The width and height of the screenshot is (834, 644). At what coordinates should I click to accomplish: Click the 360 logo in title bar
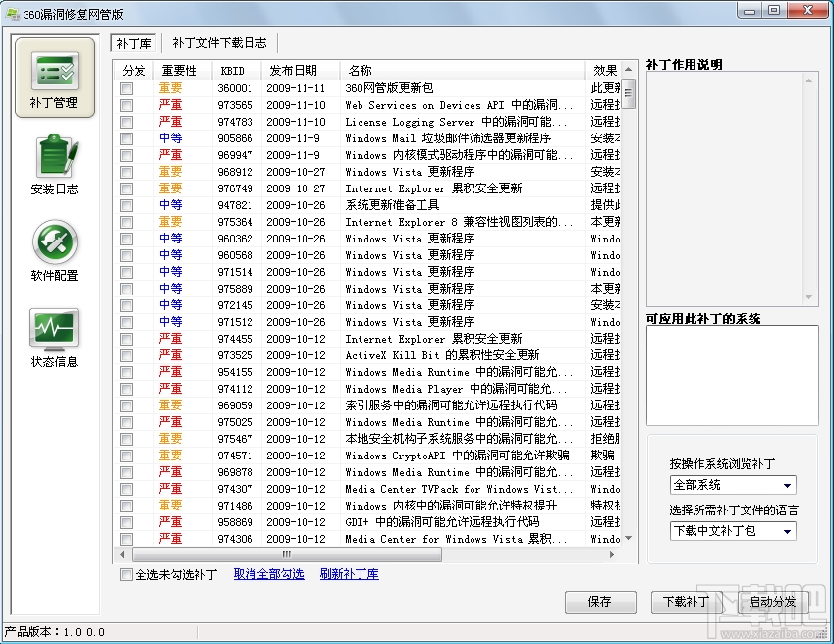pyautogui.click(x=13, y=13)
